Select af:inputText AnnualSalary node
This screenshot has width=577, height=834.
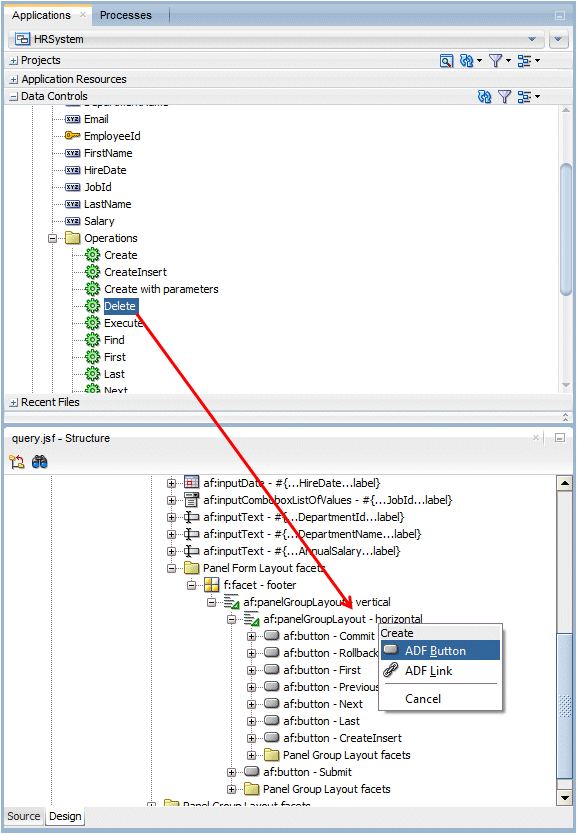pos(302,551)
